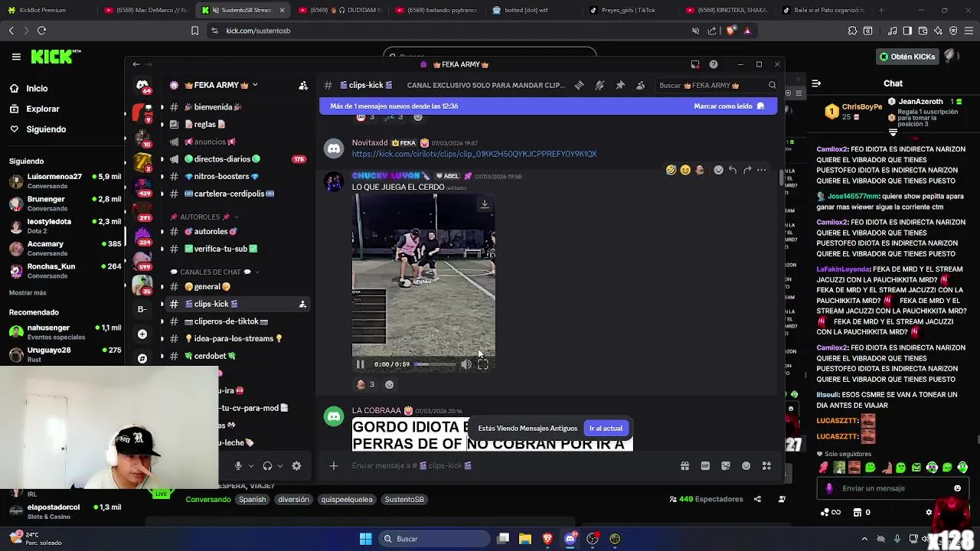980x551 pixels.
Task: Open emoji picker in Discord message bar
Action: pyautogui.click(x=746, y=465)
